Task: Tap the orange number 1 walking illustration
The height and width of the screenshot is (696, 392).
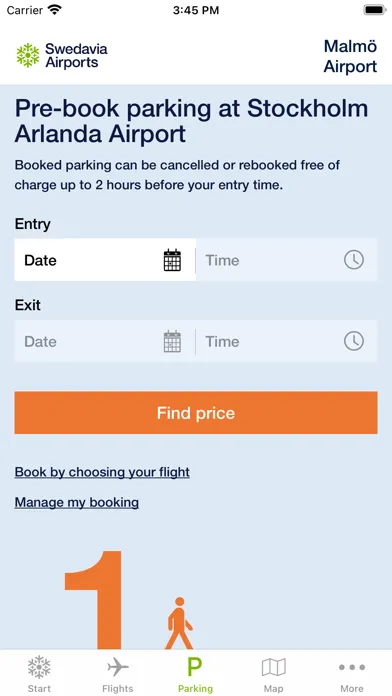Action: pyautogui.click(x=130, y=600)
